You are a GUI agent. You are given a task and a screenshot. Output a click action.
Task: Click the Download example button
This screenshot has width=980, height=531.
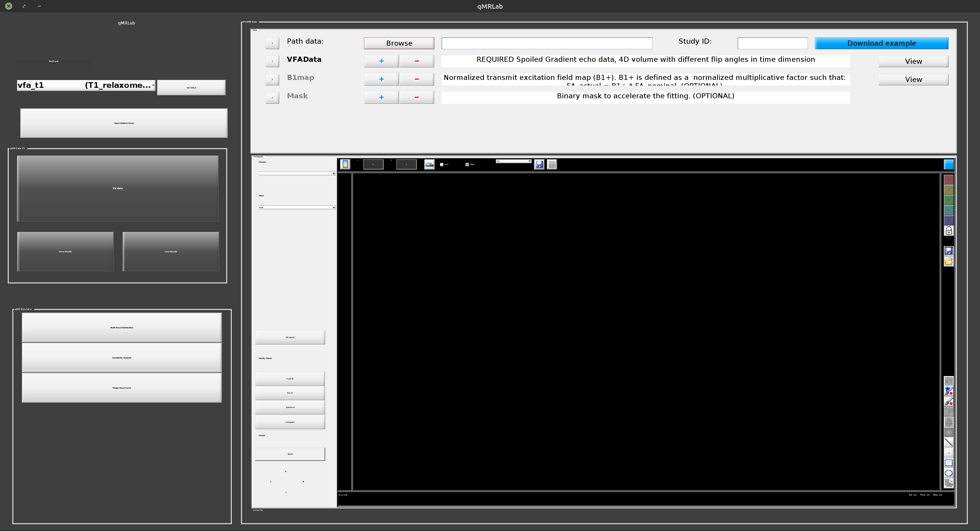click(x=881, y=43)
